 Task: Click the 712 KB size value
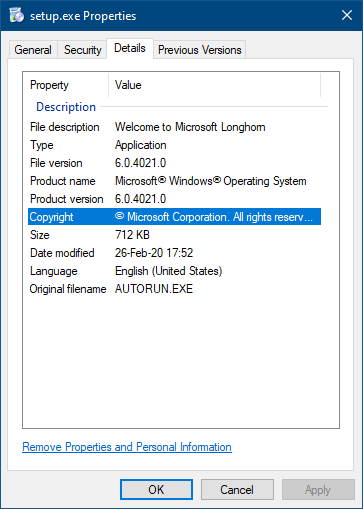(132, 235)
